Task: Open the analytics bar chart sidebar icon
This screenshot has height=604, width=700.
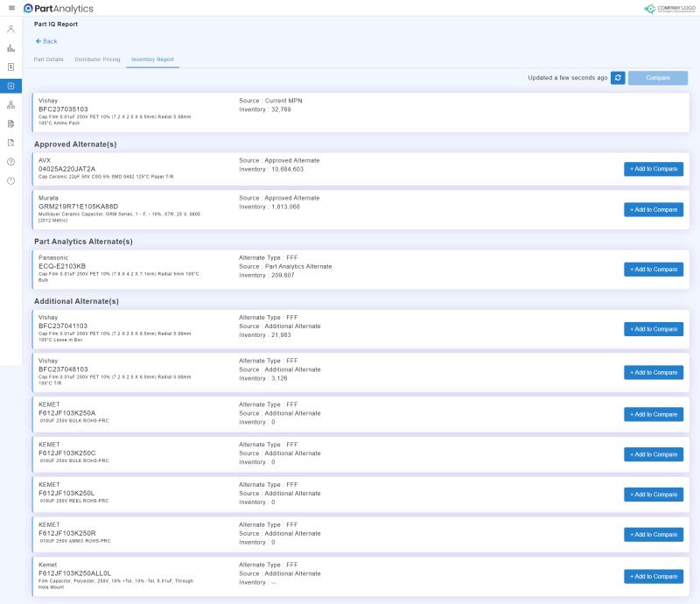Action: pos(11,48)
